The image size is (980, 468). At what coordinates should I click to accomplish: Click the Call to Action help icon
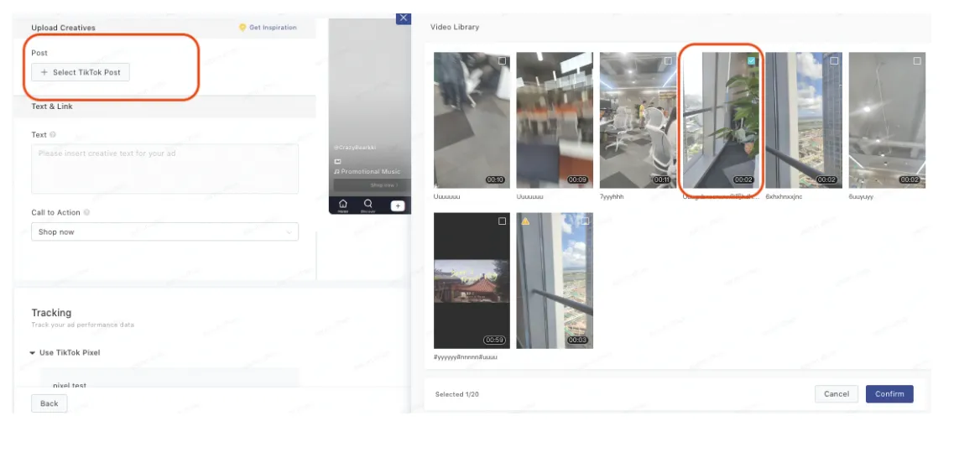point(86,212)
